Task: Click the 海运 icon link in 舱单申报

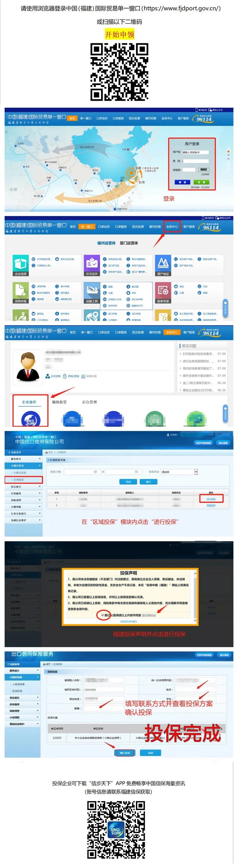Action: [x=176, y=286]
